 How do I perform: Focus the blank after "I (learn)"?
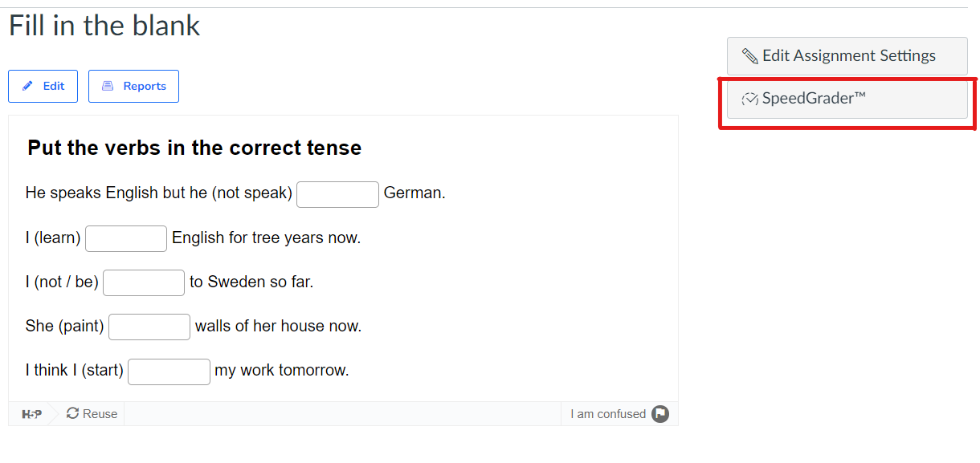126,238
